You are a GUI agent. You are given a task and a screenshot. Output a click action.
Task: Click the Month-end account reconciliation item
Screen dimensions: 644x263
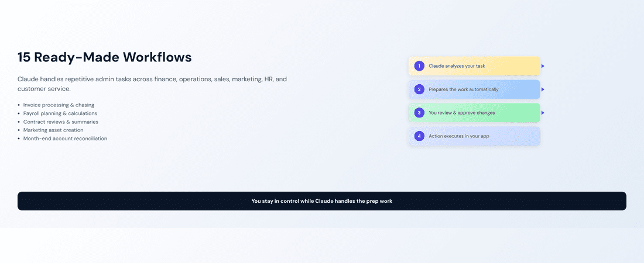pyautogui.click(x=66, y=139)
